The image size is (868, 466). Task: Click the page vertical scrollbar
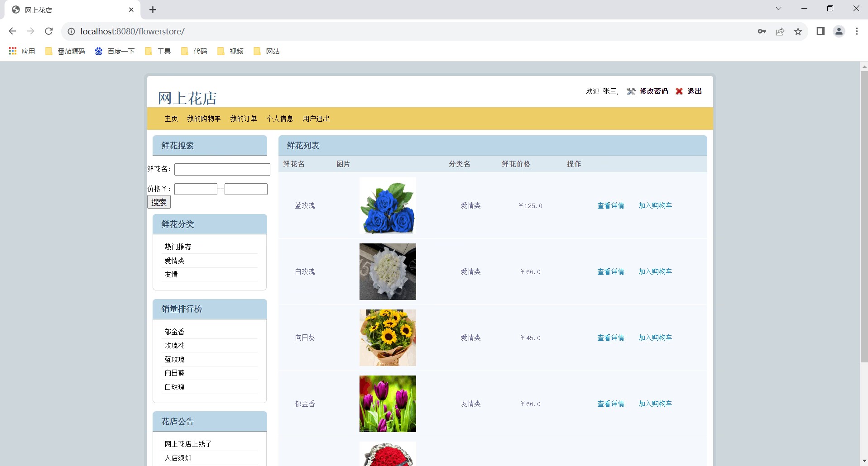[864, 217]
